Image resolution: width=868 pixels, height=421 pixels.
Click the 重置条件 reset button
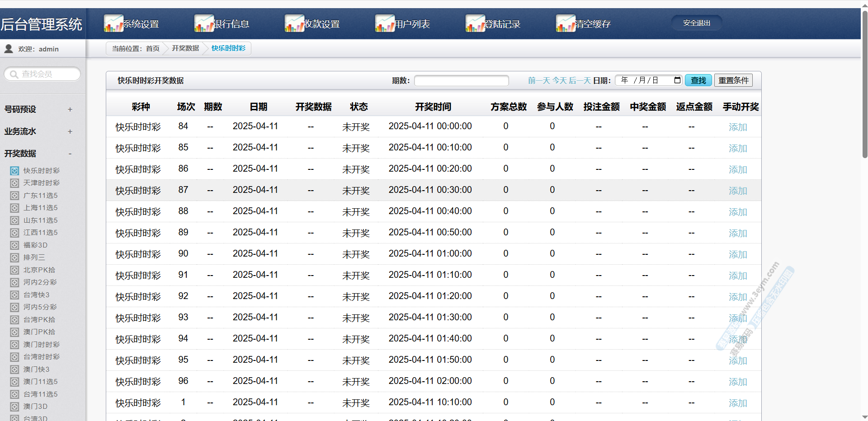tap(733, 80)
